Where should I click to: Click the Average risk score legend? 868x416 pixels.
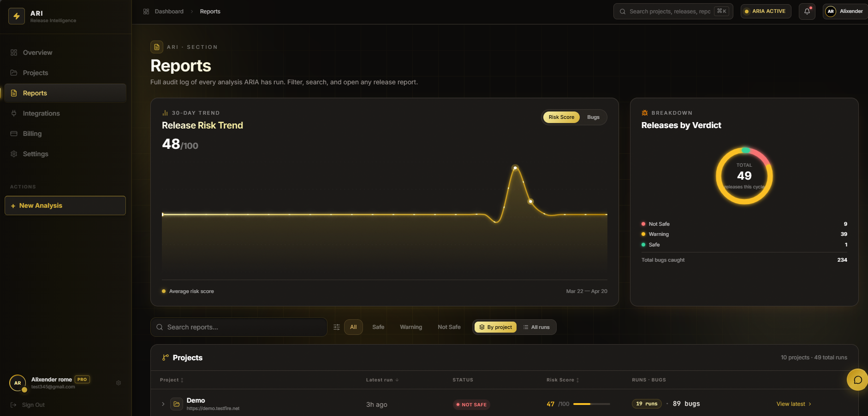pyautogui.click(x=188, y=291)
